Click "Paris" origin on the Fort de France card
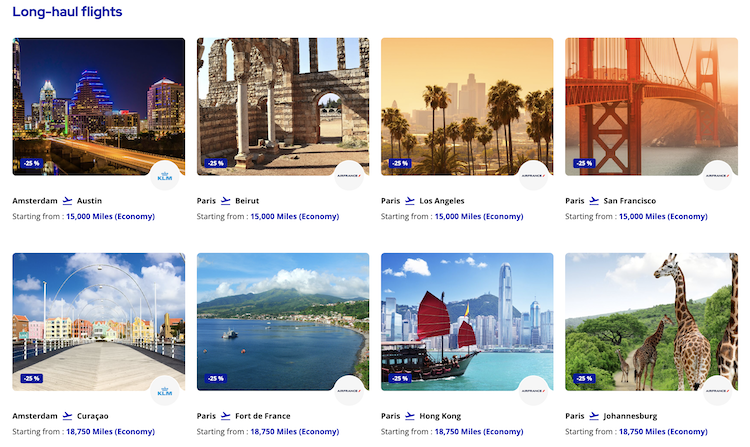The height and width of the screenshot is (447, 750). pos(206,416)
